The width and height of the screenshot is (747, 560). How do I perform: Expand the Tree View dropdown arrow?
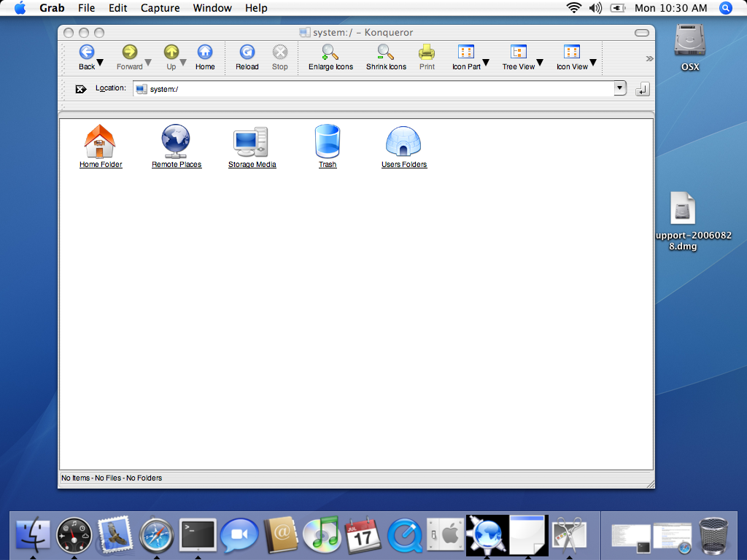coord(540,63)
